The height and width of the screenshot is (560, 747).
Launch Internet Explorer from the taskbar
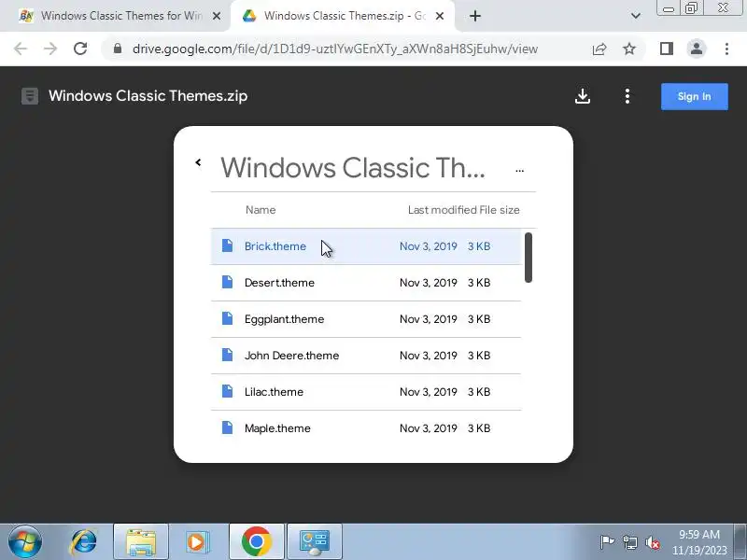[83, 542]
